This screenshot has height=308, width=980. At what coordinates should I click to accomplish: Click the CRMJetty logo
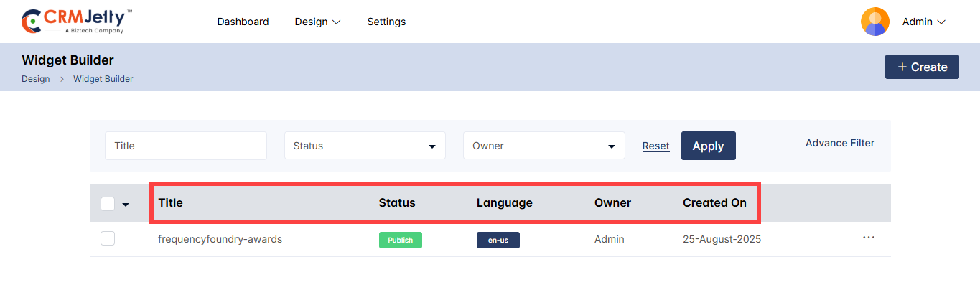(77, 22)
